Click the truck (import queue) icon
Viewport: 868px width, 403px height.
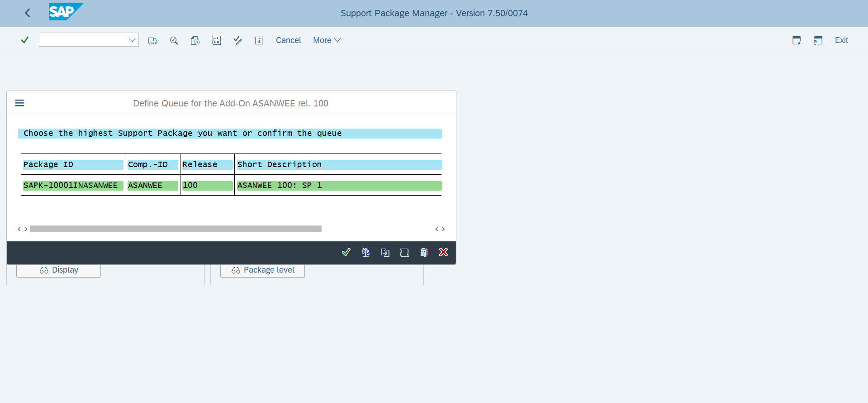pos(153,41)
